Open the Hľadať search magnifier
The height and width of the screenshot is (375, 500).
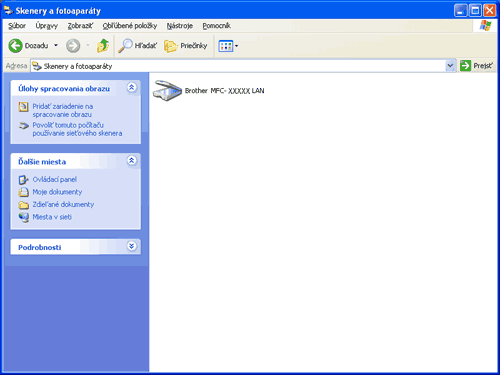click(x=125, y=46)
